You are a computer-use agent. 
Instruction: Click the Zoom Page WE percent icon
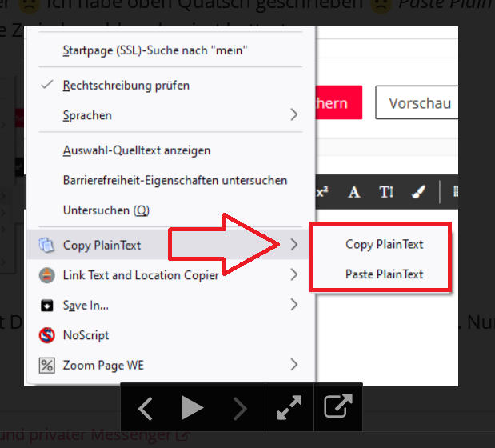pos(46,366)
